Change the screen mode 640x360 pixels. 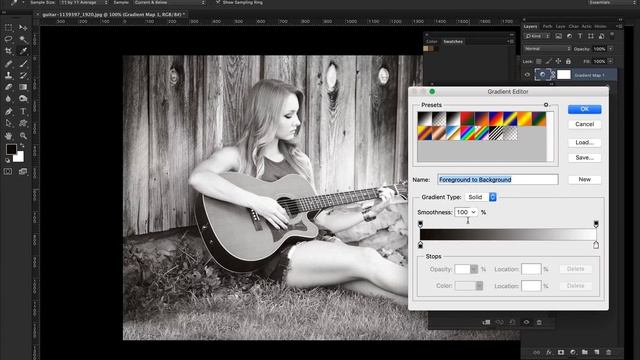click(x=23, y=171)
